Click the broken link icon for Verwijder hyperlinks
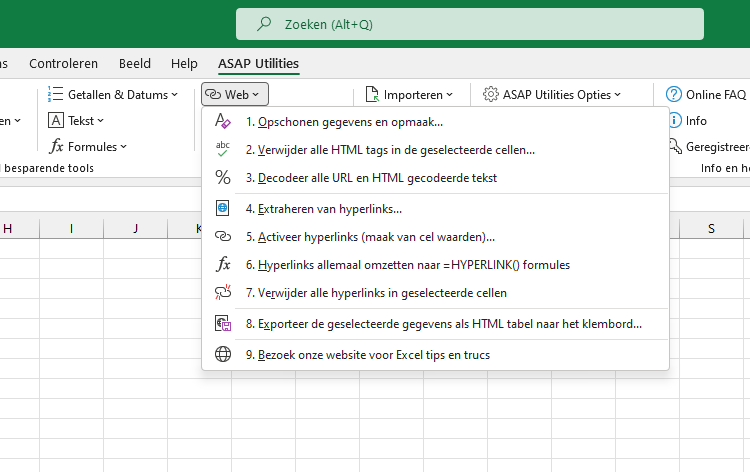750x472 pixels. (223, 293)
